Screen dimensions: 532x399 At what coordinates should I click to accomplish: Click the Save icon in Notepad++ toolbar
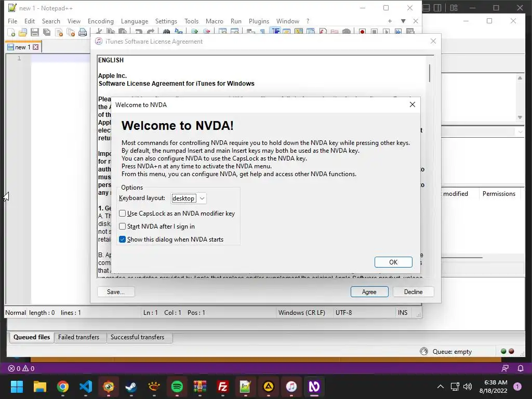click(x=35, y=33)
